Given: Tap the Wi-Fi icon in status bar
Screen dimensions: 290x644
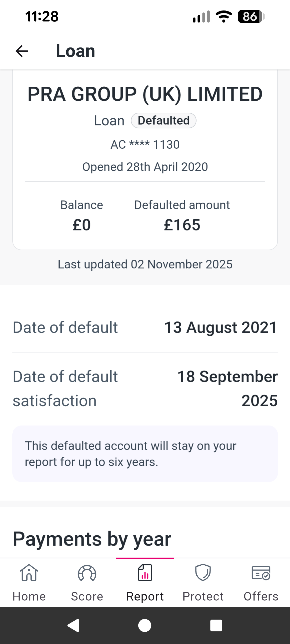Looking at the screenshot, I should coord(224,17).
